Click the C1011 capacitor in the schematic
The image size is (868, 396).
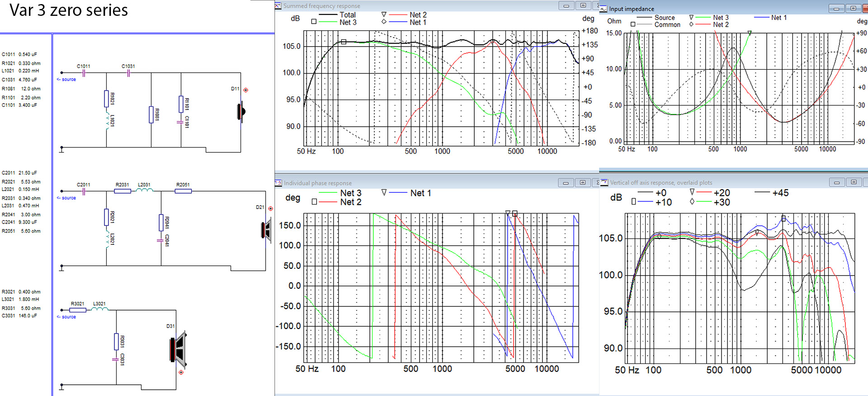(84, 73)
